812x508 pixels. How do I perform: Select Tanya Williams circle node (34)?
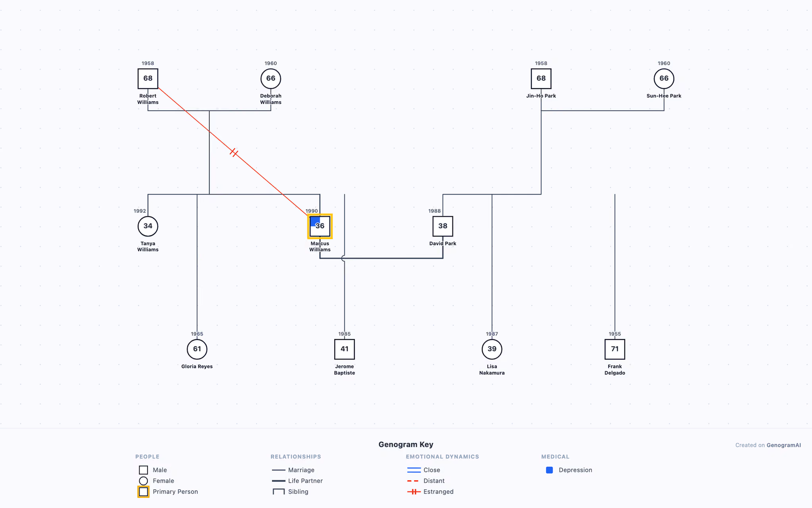coord(148,226)
